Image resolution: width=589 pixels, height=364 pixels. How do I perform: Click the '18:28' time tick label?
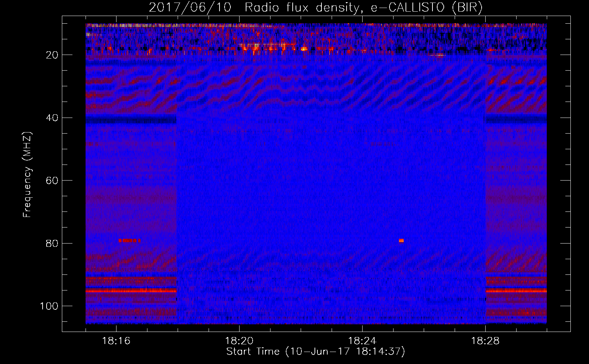[x=485, y=341]
